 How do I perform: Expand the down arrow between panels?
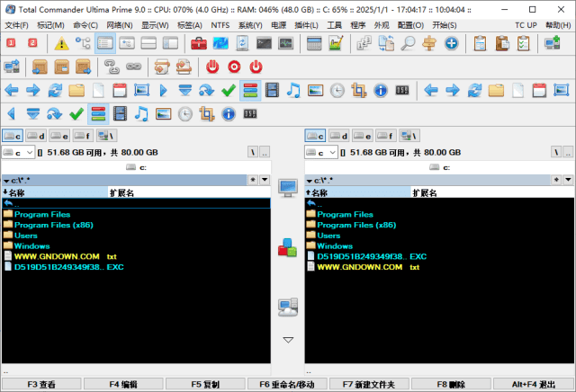coord(288,340)
